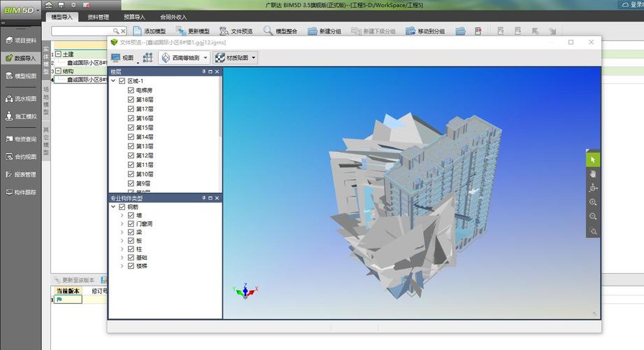Viewport: 644px width, 350px height.
Task: Activate the orbit rotate tool in viewer
Action: tap(593, 188)
